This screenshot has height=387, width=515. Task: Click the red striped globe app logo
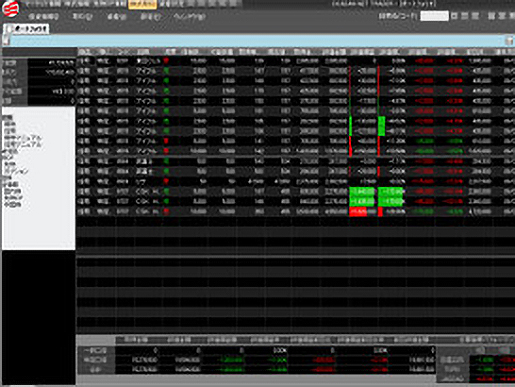[x=11, y=9]
